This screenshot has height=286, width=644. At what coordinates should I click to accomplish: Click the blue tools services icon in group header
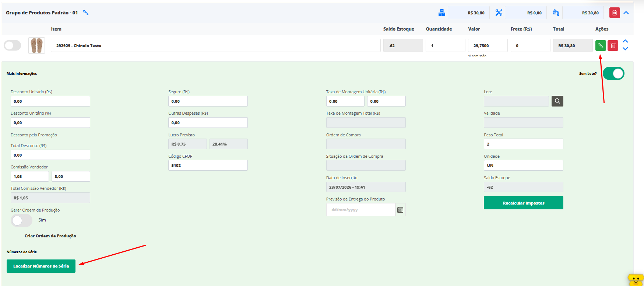(x=499, y=13)
